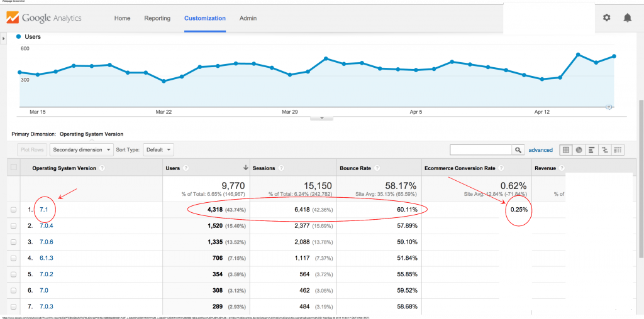
Task: Click the 51.84% bounce rate value
Action: [x=408, y=258]
